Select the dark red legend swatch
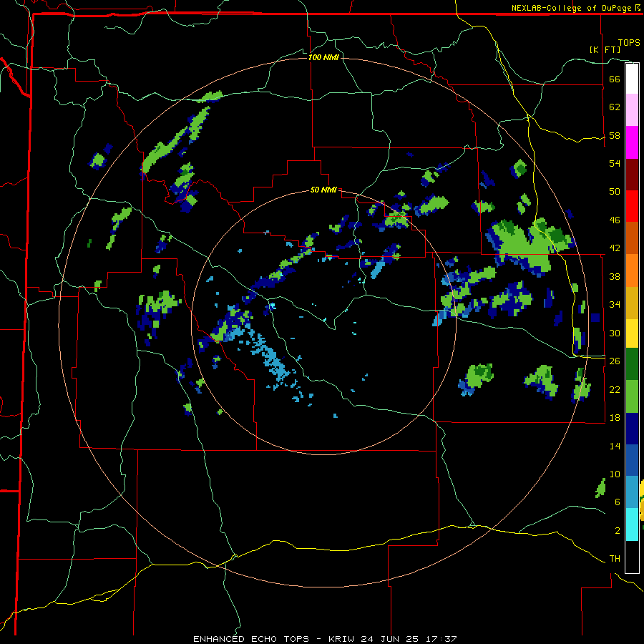Viewport: 644px width, 644px height. pos(632,175)
